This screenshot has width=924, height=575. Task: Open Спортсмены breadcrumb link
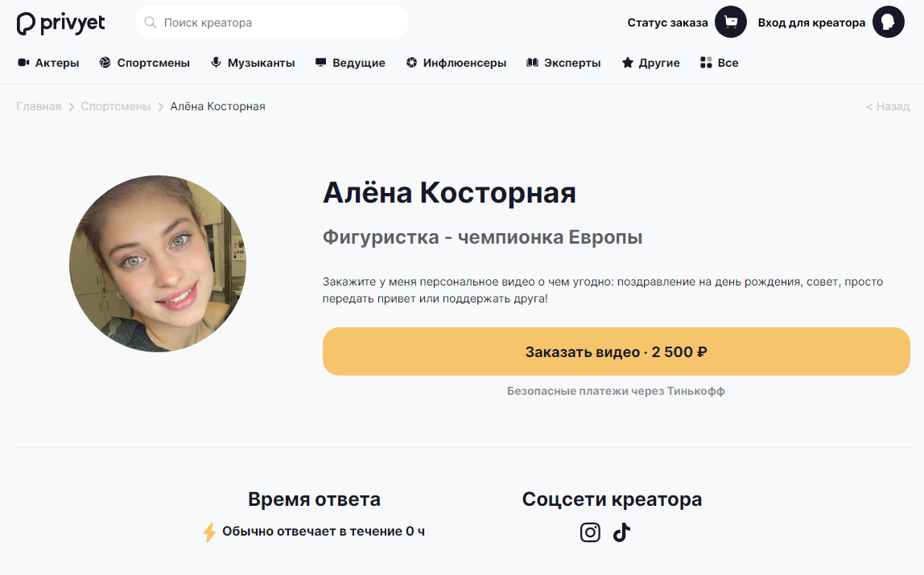tap(116, 106)
